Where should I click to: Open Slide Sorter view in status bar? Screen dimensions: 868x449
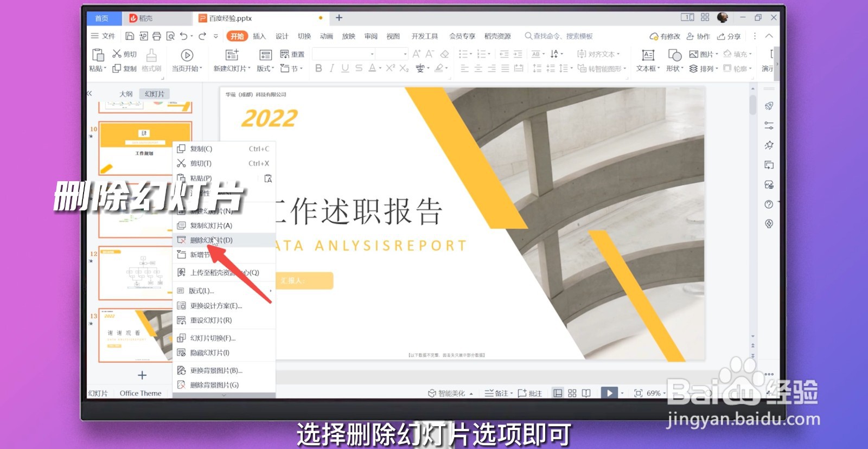[x=572, y=393]
